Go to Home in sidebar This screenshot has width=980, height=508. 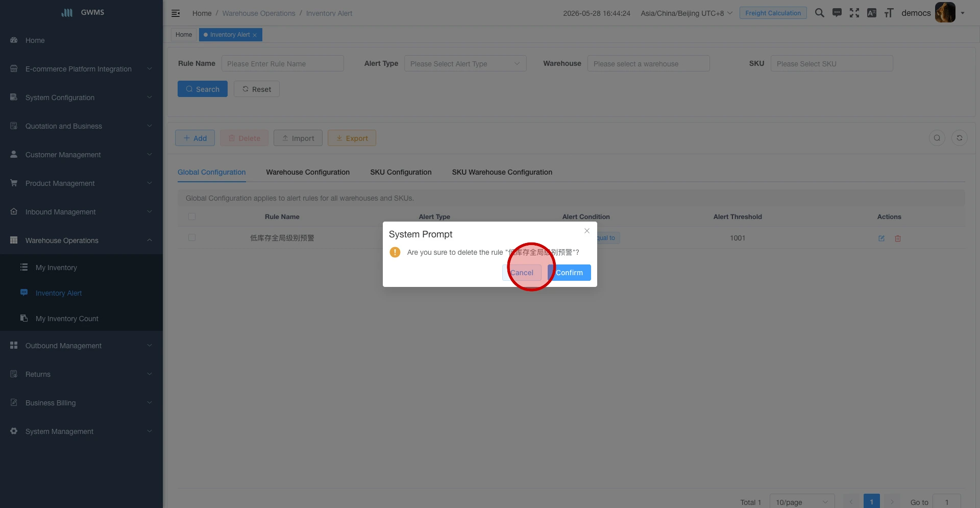click(x=81, y=40)
